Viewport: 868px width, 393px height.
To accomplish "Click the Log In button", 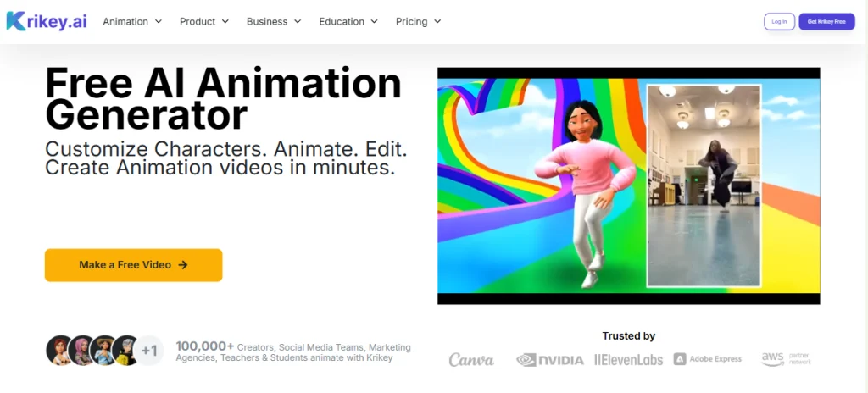I will coord(780,21).
